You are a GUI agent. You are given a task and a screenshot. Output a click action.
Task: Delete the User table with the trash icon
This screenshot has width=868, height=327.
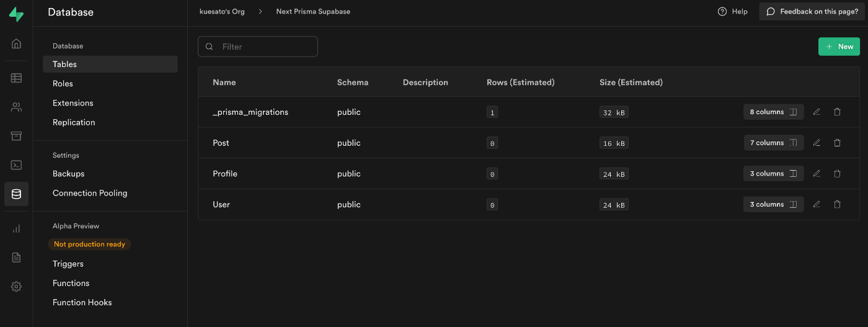point(837,204)
